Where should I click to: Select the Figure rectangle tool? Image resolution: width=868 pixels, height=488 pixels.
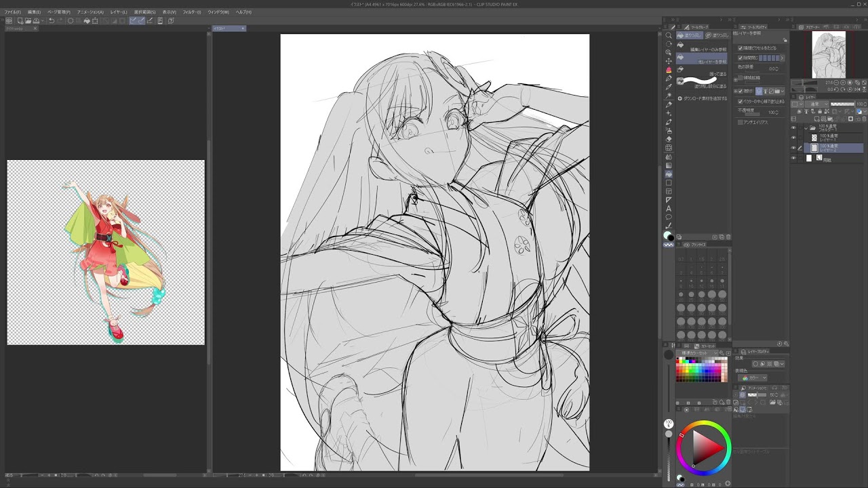click(x=669, y=183)
